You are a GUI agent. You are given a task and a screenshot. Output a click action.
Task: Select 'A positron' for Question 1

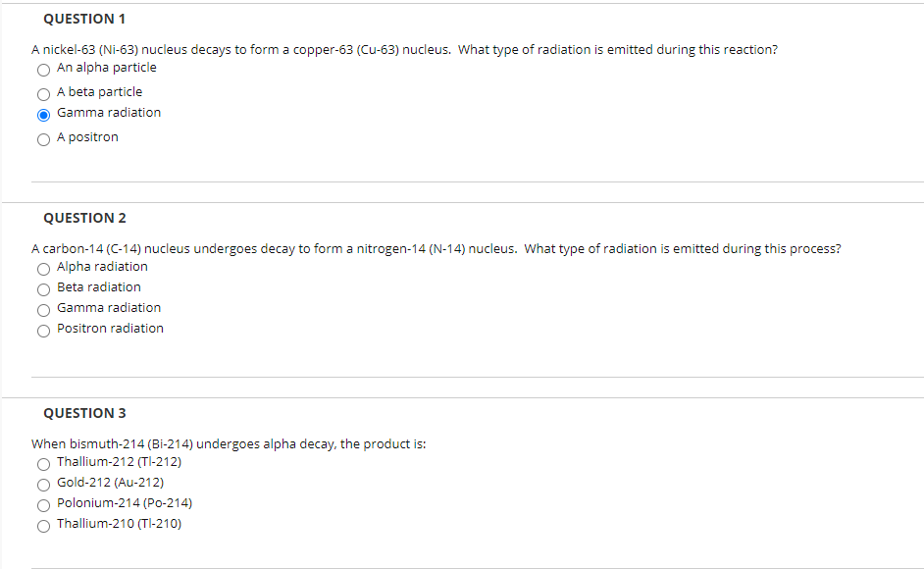click(43, 139)
